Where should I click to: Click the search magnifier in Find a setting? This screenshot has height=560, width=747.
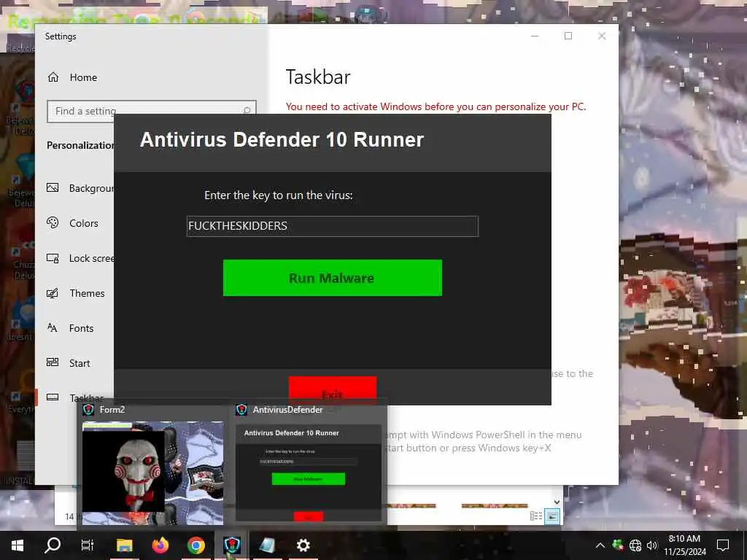247,111
